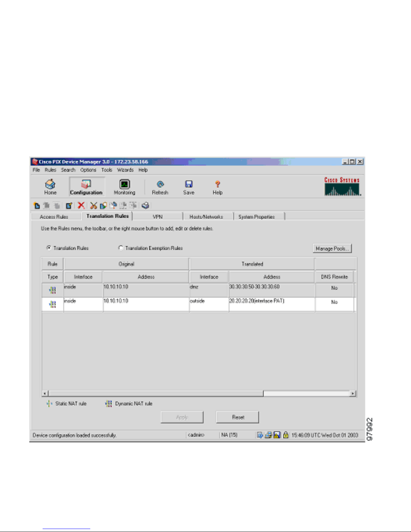
Task: Click 'inside' in the dmz row
Action: pyautogui.click(x=83, y=290)
